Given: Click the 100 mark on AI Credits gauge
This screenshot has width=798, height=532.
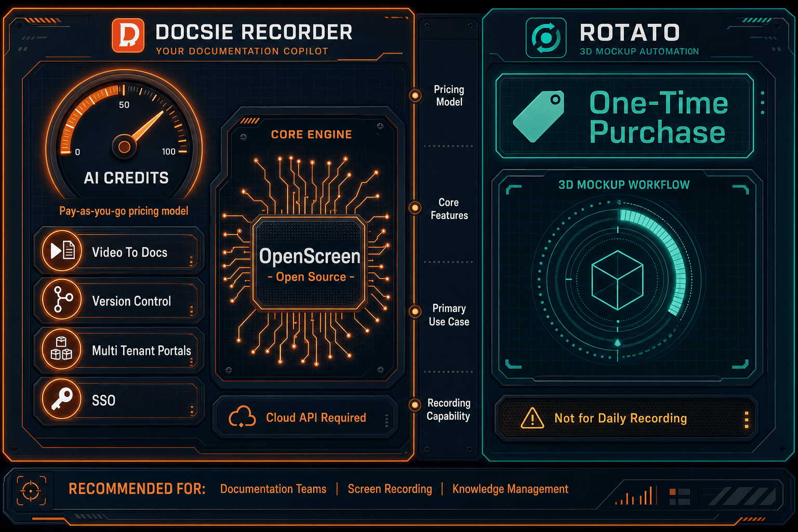Looking at the screenshot, I should point(169,152).
